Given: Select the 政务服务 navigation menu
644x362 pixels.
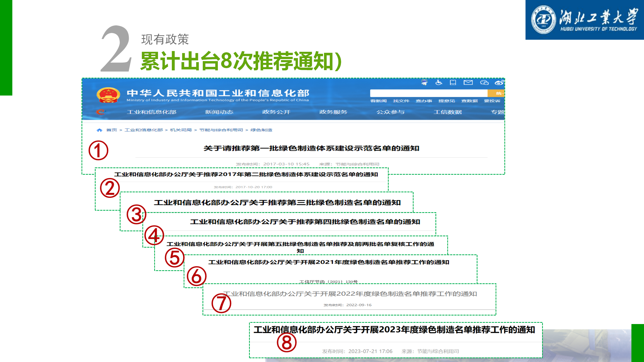Looking at the screenshot, I should 333,112.
